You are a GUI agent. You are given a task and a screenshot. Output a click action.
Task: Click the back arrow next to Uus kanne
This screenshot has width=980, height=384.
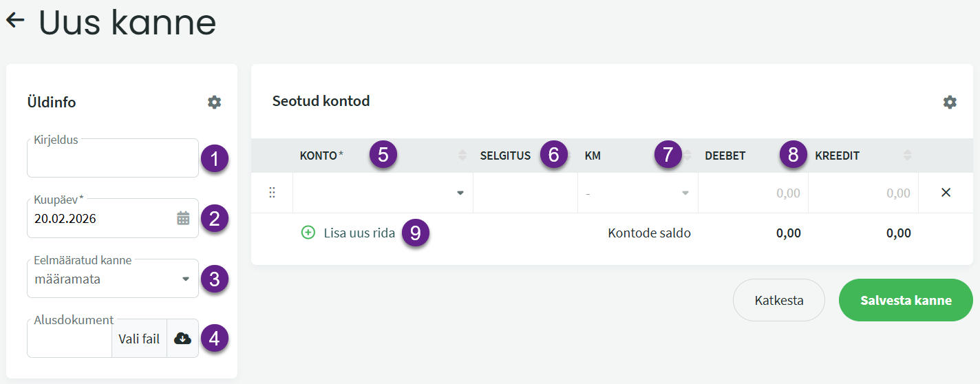[15, 21]
